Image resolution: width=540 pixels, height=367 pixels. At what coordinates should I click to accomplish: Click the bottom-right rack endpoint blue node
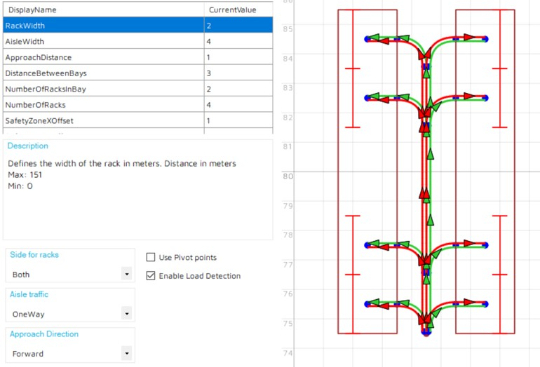485,304
